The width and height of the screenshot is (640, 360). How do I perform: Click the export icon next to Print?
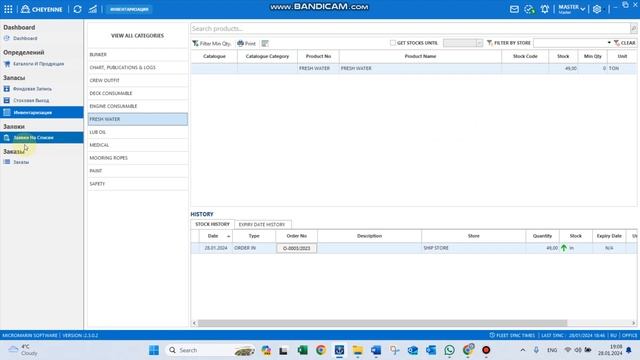click(265, 43)
